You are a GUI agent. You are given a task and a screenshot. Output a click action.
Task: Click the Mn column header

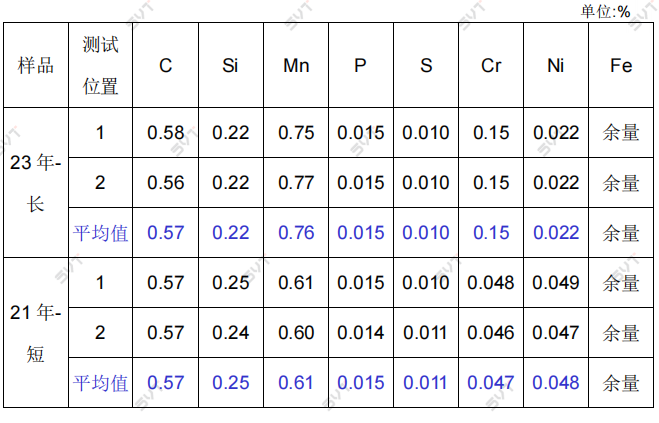(296, 66)
